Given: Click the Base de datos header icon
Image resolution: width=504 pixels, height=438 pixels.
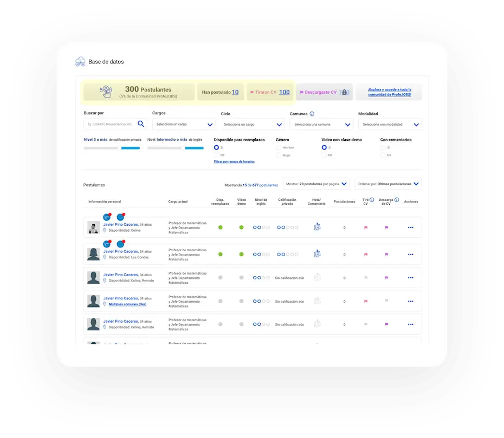Looking at the screenshot, I should (x=80, y=61).
